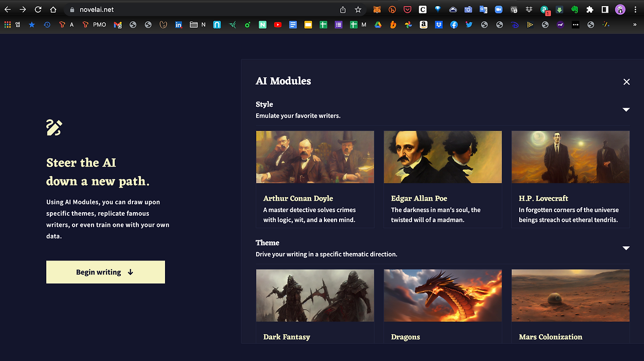Toggle the browser side panel

pyautogui.click(x=605, y=10)
